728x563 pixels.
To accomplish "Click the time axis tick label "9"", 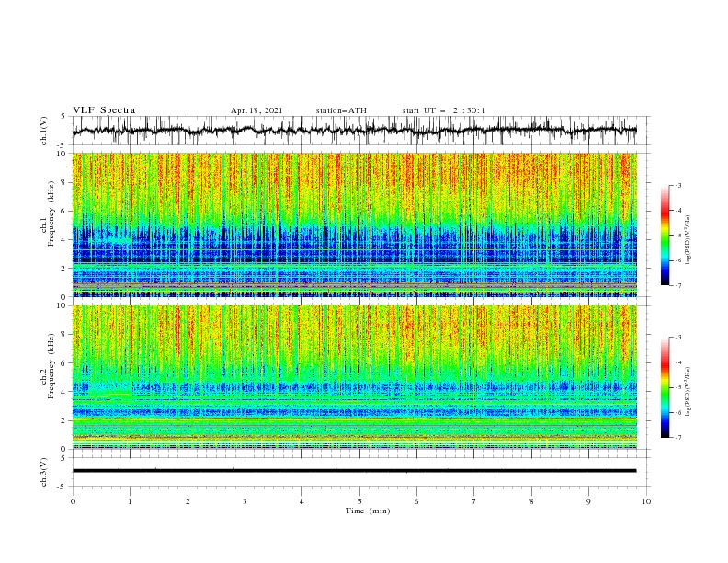I will [x=588, y=501].
